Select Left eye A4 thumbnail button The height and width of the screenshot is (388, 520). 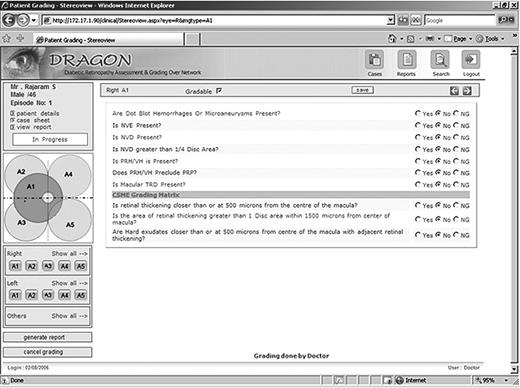[64, 295]
